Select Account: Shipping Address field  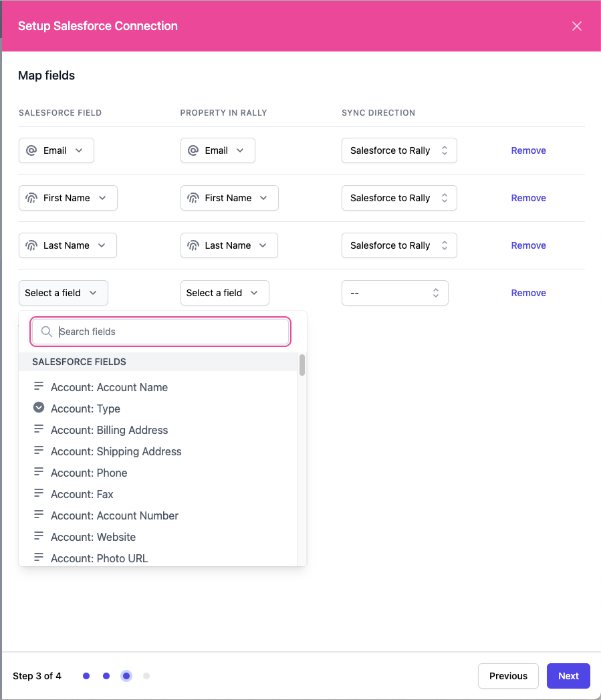[x=158, y=451]
